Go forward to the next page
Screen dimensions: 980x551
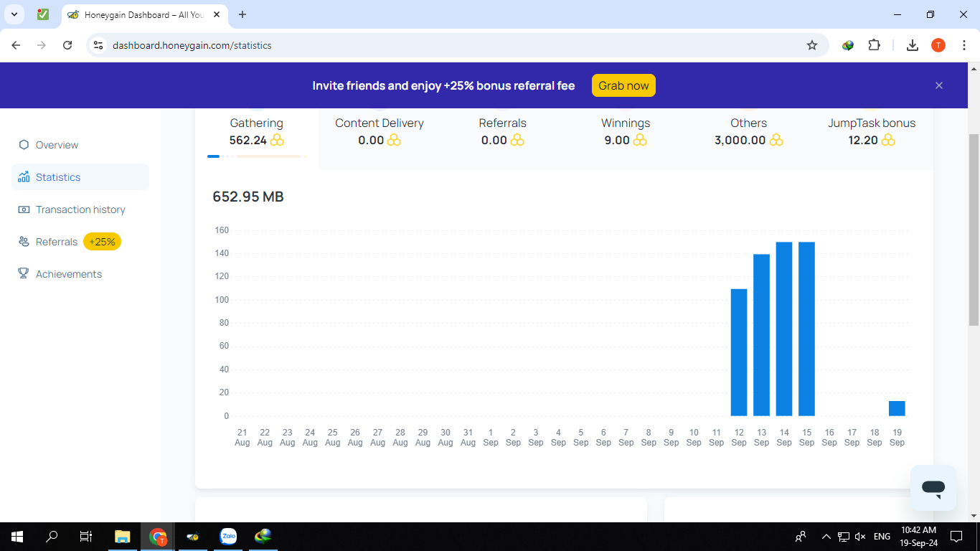42,45
